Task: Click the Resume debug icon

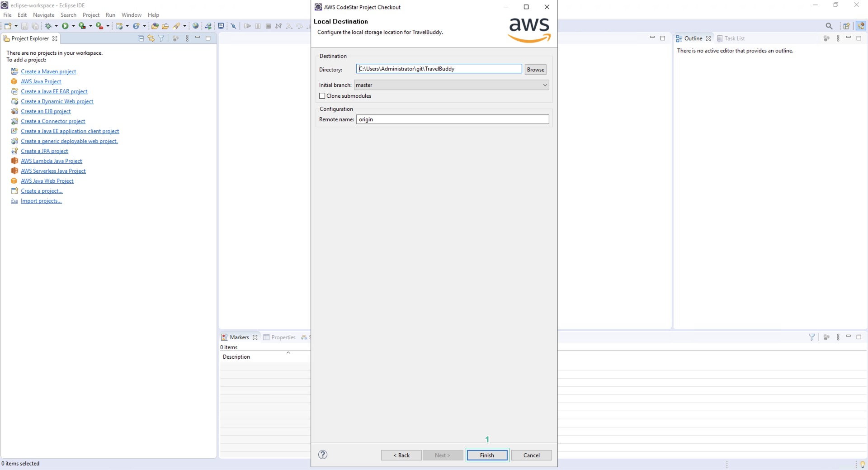Action: 247,26
